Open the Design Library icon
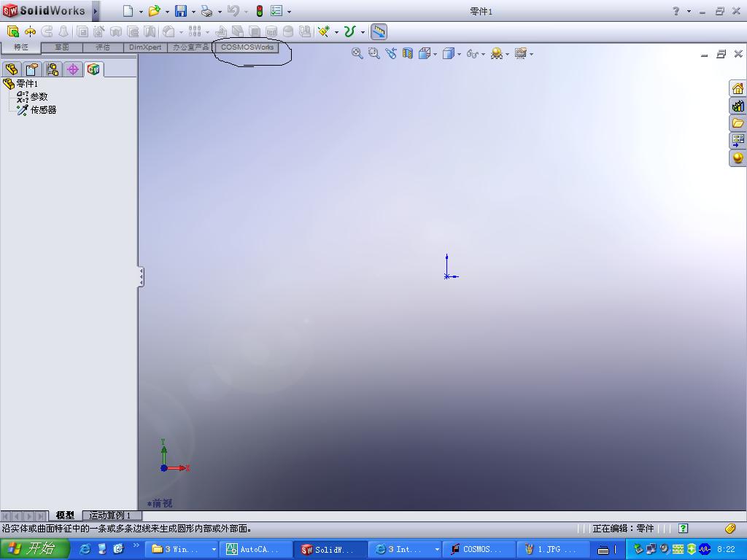 (738, 106)
